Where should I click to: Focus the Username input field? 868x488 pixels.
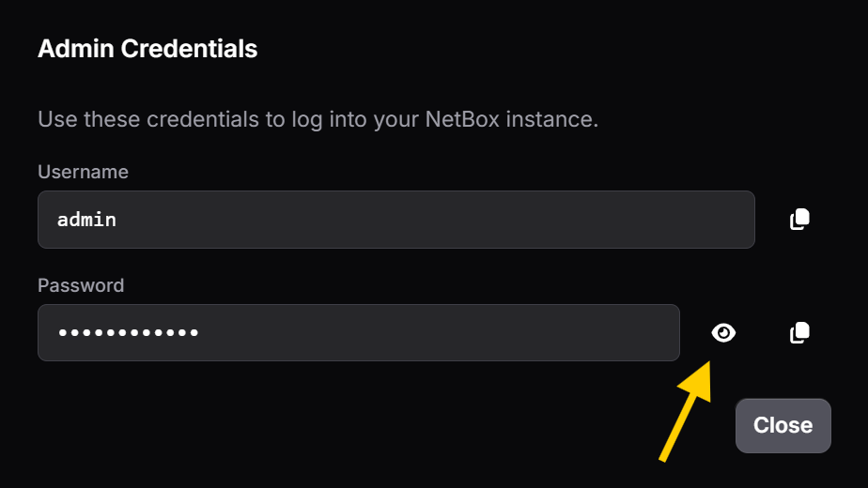click(395, 220)
